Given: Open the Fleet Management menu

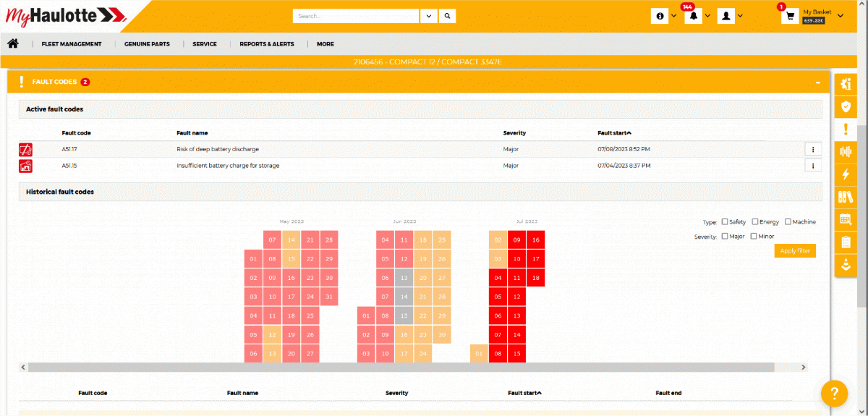Looking at the screenshot, I should (72, 44).
